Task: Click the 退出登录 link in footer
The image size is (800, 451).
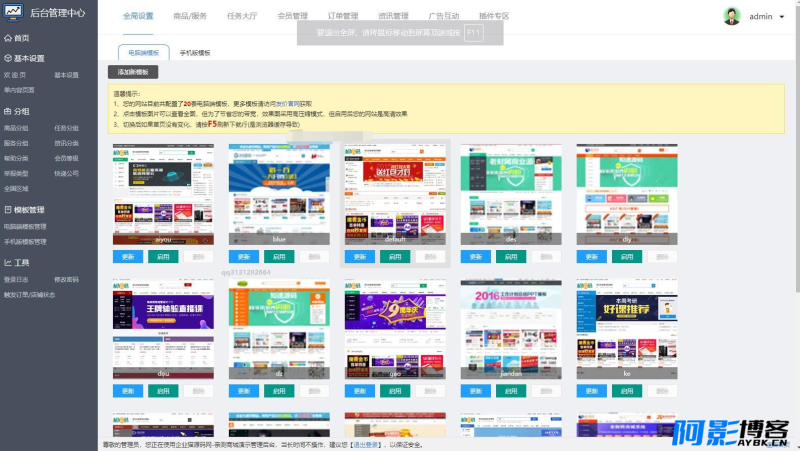Action: pyautogui.click(x=366, y=445)
